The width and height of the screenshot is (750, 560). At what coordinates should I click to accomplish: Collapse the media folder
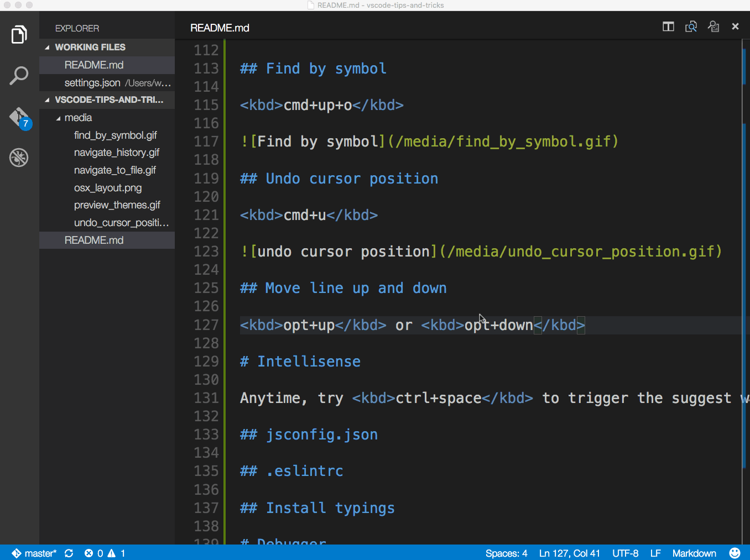pyautogui.click(x=59, y=117)
